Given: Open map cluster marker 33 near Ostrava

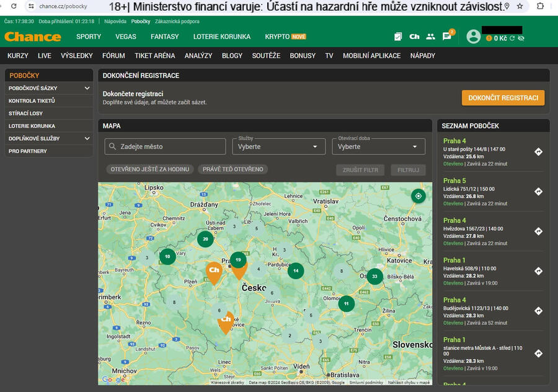Looking at the screenshot, I should (374, 276).
